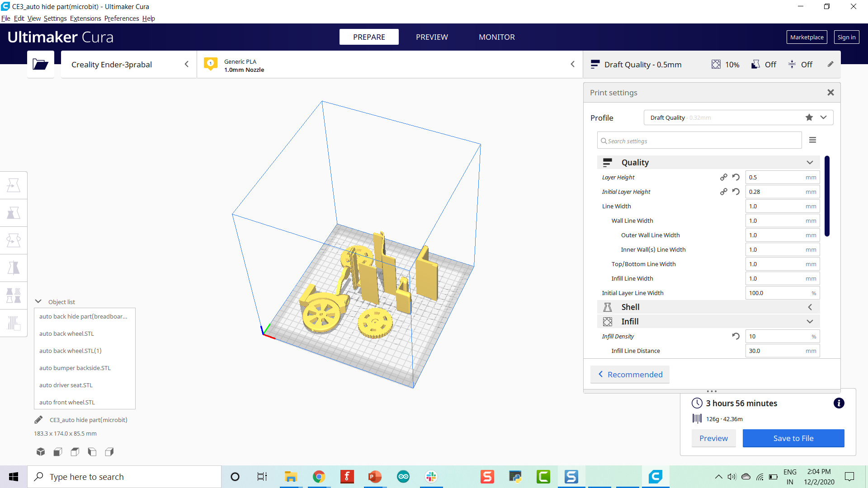Click the print info circle icon
Viewport: 868px width, 488px height.
[839, 403]
